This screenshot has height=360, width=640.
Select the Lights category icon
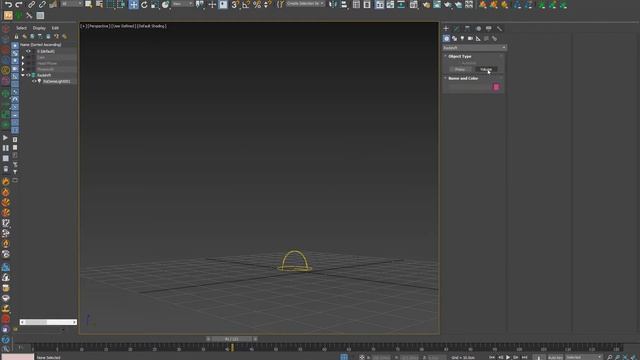click(x=462, y=38)
